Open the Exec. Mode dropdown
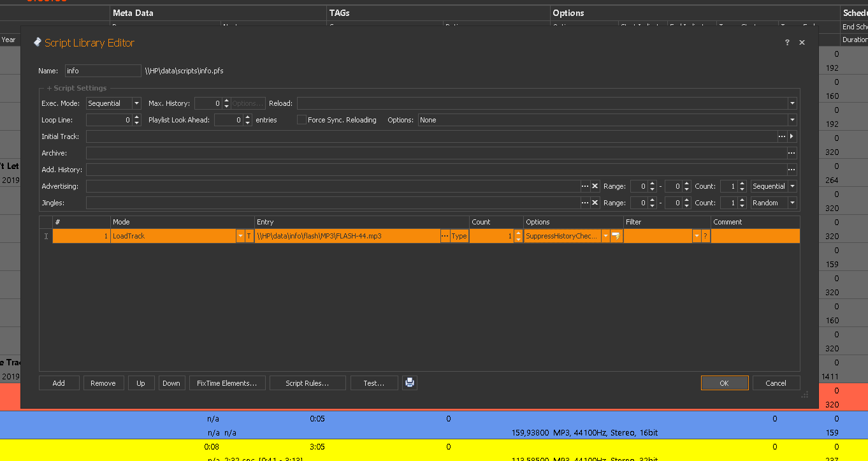This screenshot has width=868, height=461. click(136, 103)
